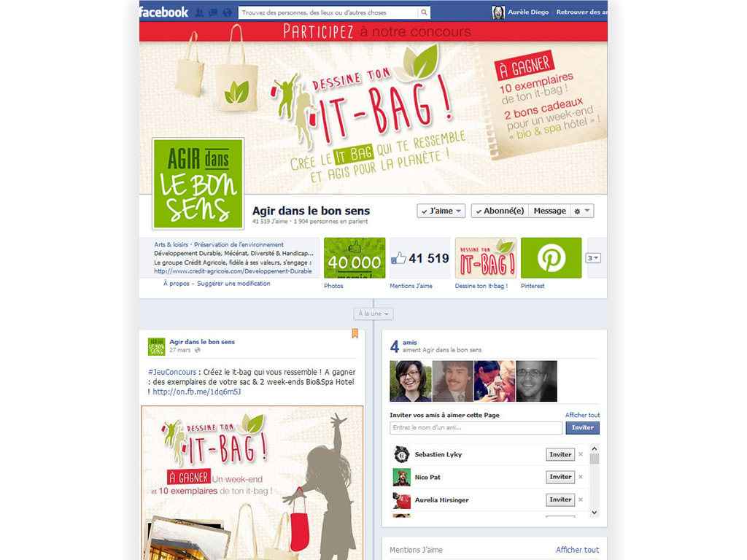The width and height of the screenshot is (747, 560).
Task: Open the Pinterest app tile
Action: tap(551, 257)
